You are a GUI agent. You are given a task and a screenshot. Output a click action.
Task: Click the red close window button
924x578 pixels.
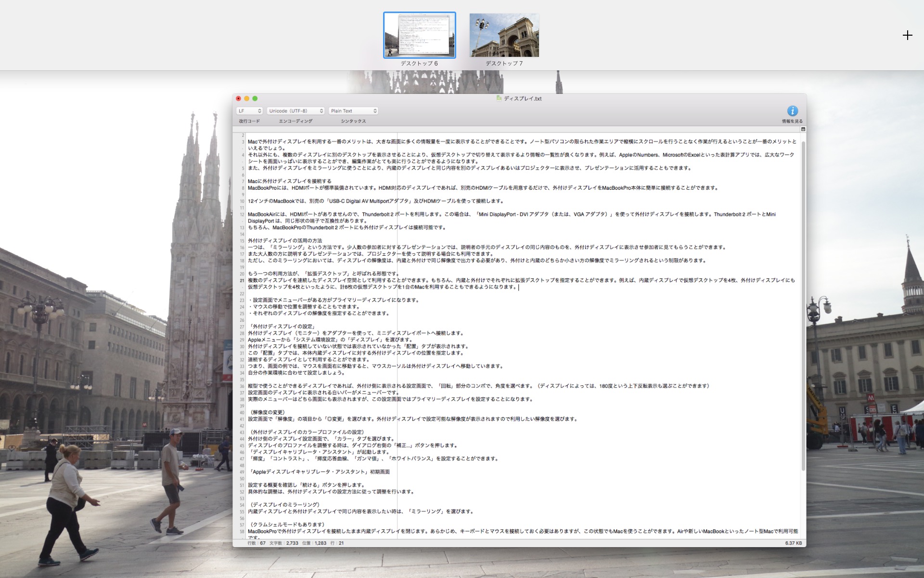point(238,98)
